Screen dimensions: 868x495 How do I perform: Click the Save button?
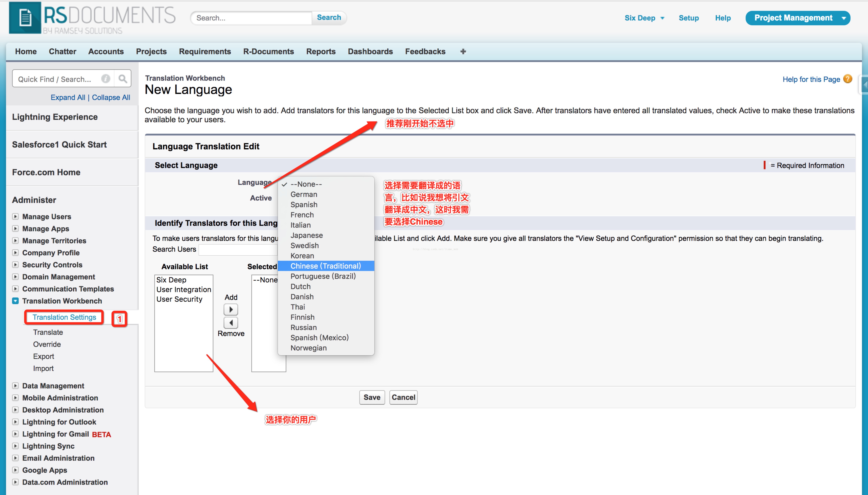pyautogui.click(x=372, y=397)
